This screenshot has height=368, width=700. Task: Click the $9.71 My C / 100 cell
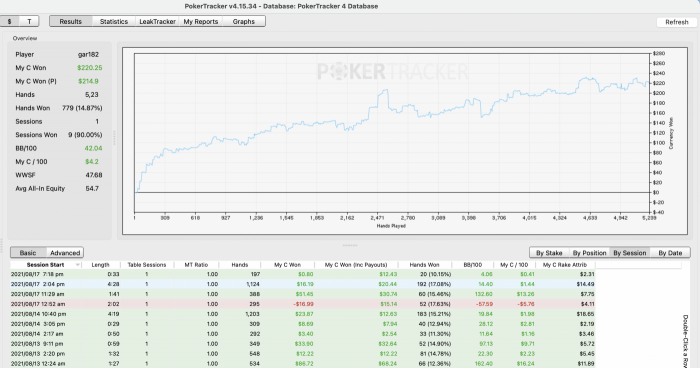527,344
